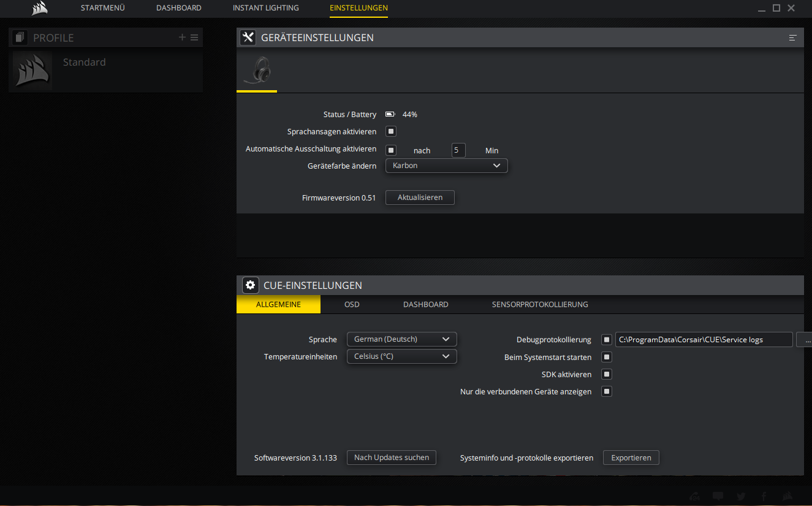The image size is (812, 506).
Task: Open the Sprache German (Deutsch) dropdown
Action: pos(402,339)
